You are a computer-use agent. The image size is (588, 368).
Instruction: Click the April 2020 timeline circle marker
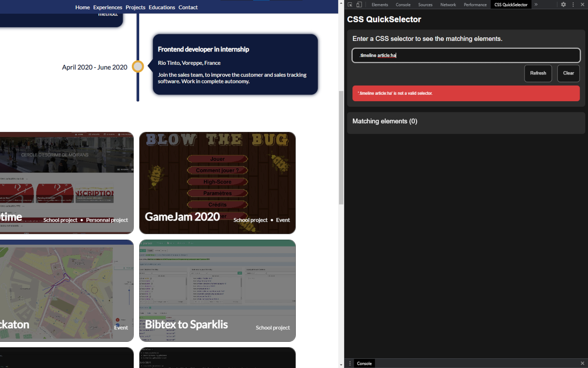pos(138,67)
